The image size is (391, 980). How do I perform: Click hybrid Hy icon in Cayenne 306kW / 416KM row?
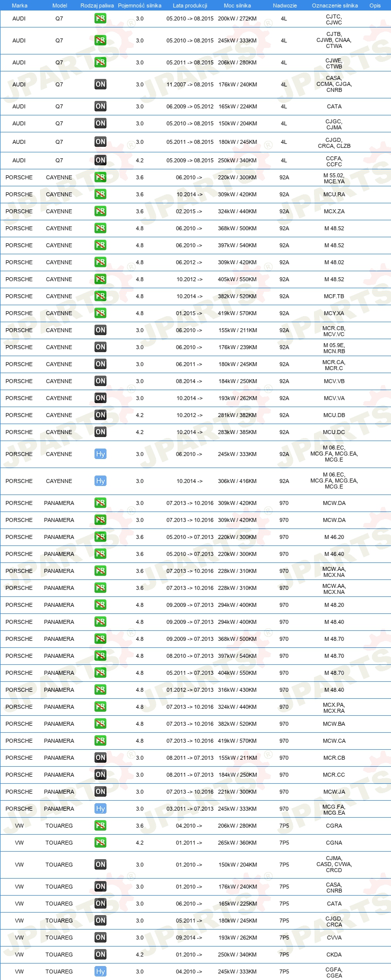[x=100, y=481]
